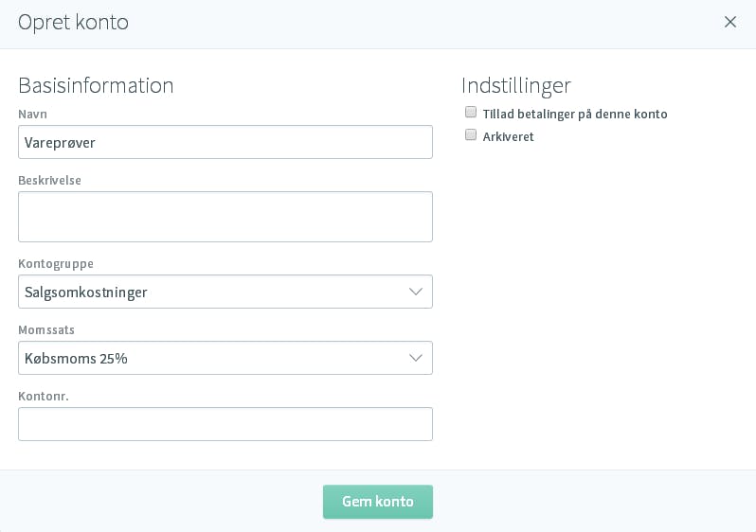This screenshot has height=532, width=756.
Task: Focus the Navn field containing Vareprøver
Action: [x=225, y=142]
